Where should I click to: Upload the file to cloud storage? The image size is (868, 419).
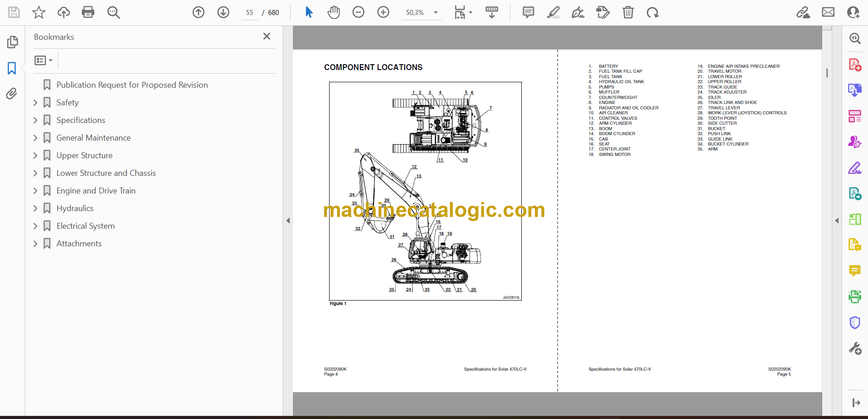pyautogui.click(x=64, y=12)
